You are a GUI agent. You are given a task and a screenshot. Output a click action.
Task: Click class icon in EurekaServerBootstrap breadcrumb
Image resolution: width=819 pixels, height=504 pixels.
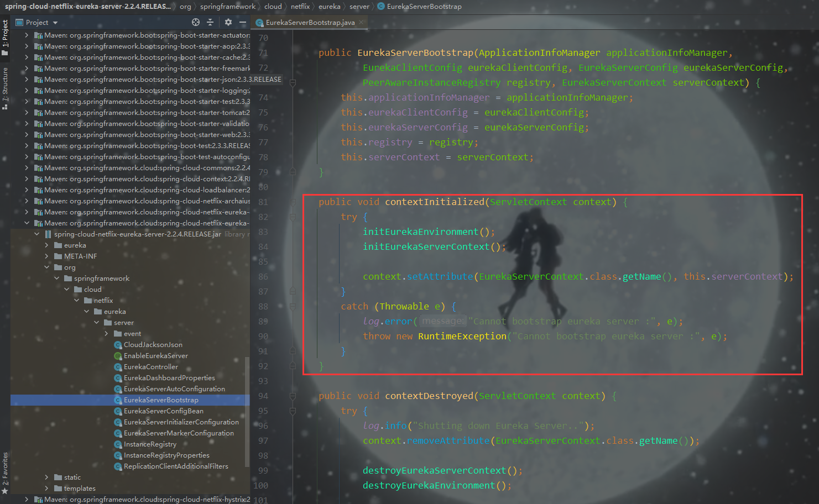[x=380, y=7]
